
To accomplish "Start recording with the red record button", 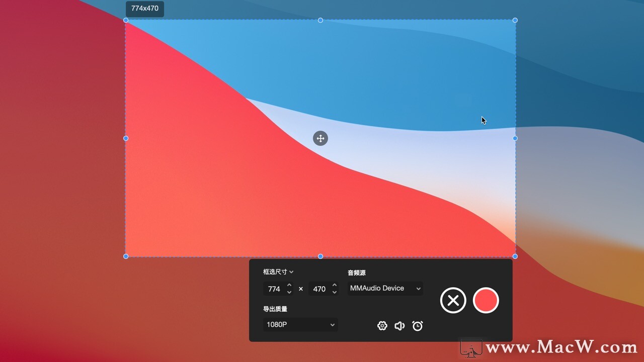I will (x=486, y=300).
